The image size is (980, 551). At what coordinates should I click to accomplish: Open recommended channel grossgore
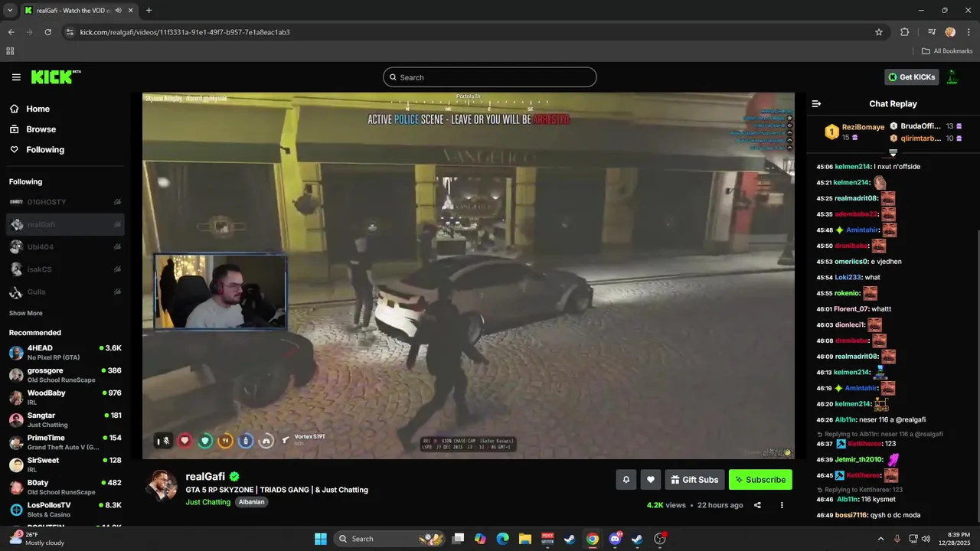coord(65,375)
